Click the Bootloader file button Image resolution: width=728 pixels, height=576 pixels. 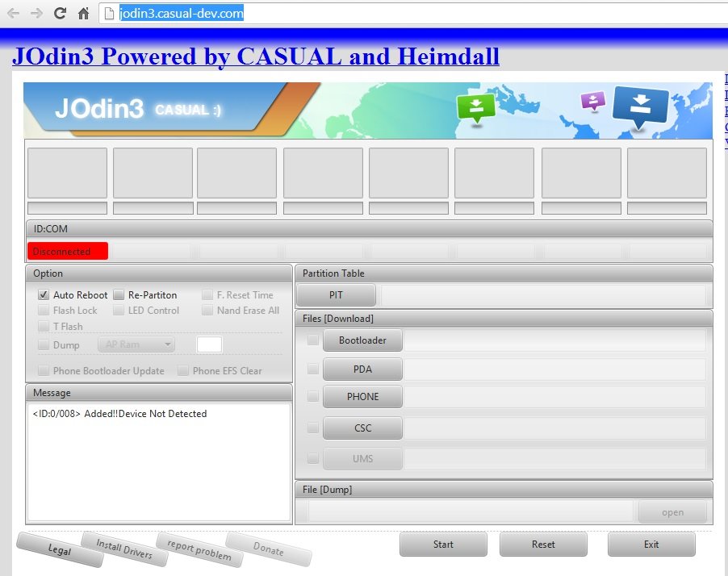pos(362,340)
